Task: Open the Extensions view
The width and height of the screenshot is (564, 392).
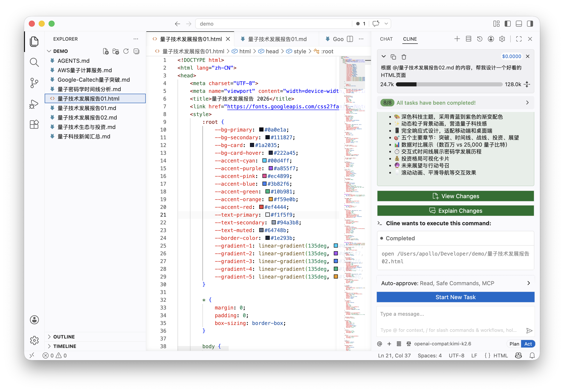Action: (34, 124)
